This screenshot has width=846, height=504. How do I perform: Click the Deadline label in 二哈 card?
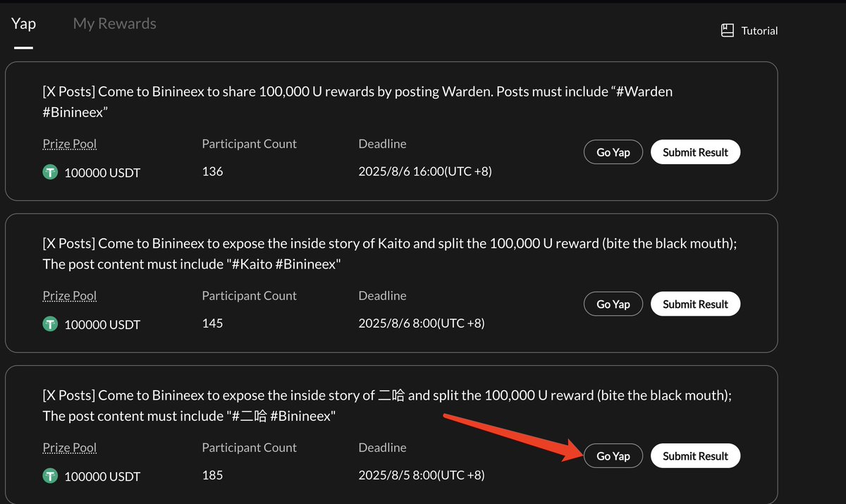(x=382, y=448)
